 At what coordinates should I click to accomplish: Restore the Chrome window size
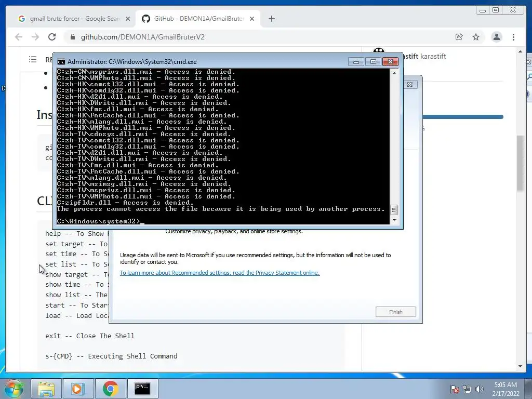pos(495,10)
